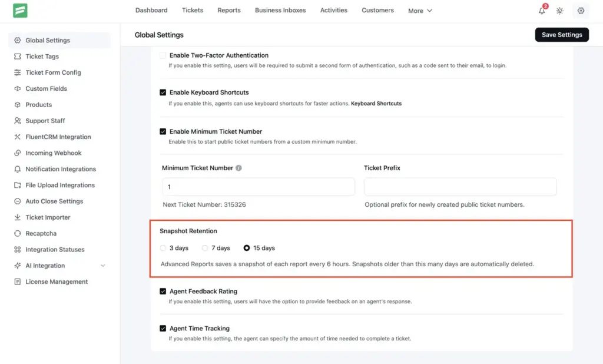Open Reports in top navigation
The height and width of the screenshot is (364, 603).
tap(229, 11)
